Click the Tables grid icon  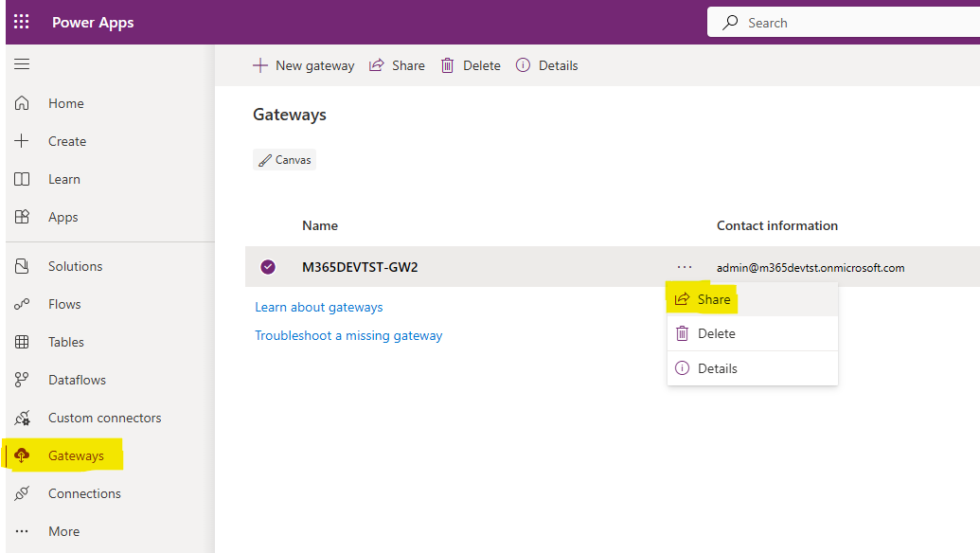pyautogui.click(x=22, y=342)
